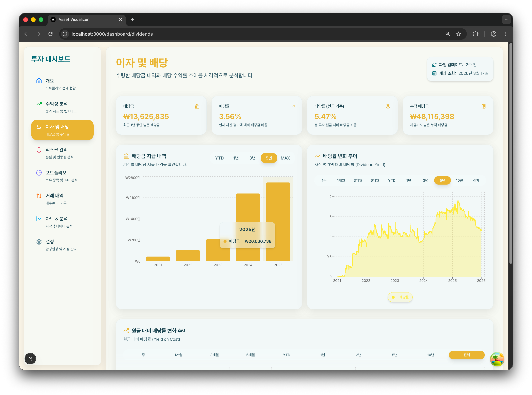This screenshot has width=532, height=395.
Task: Click the gear icon for 설정
Action: coord(39,242)
